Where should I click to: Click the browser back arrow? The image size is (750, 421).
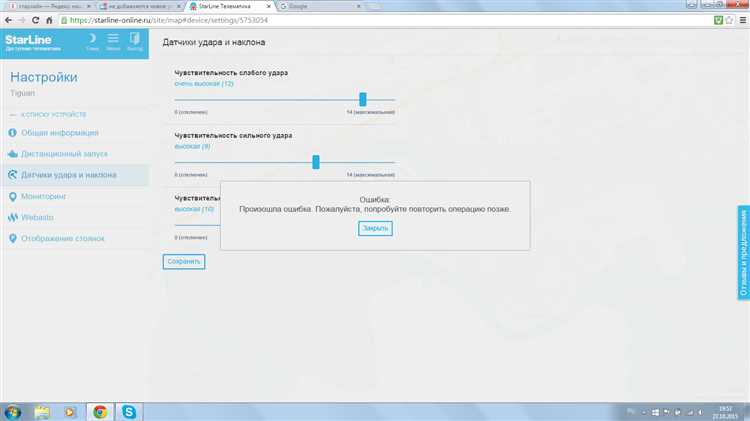coord(8,20)
